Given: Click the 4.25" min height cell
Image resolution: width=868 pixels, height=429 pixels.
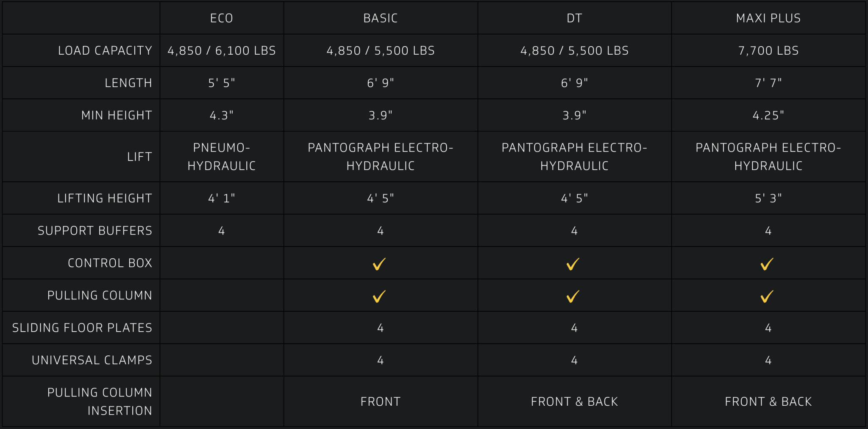Looking at the screenshot, I should coord(768,115).
